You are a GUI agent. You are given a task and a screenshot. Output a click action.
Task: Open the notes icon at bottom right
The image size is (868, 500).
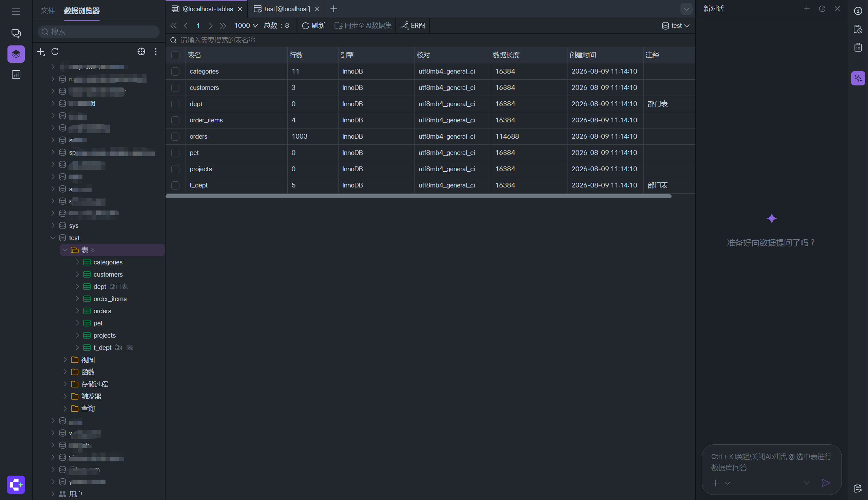(x=858, y=488)
